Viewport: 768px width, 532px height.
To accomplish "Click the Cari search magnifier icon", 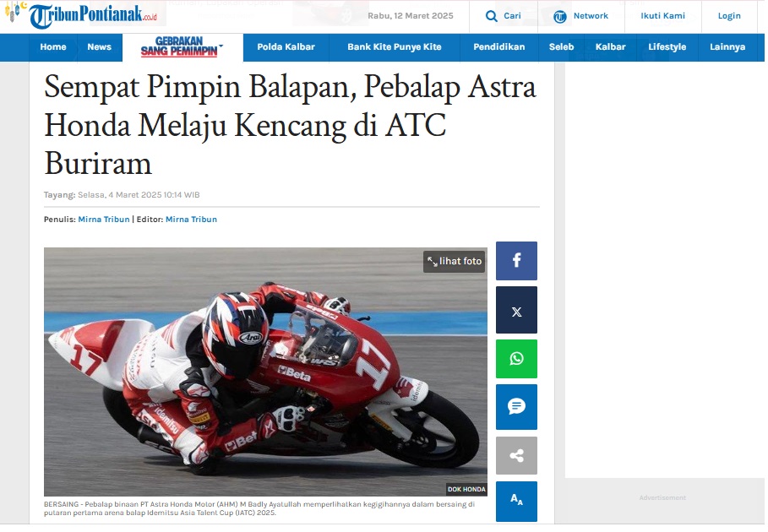I will pyautogui.click(x=491, y=16).
